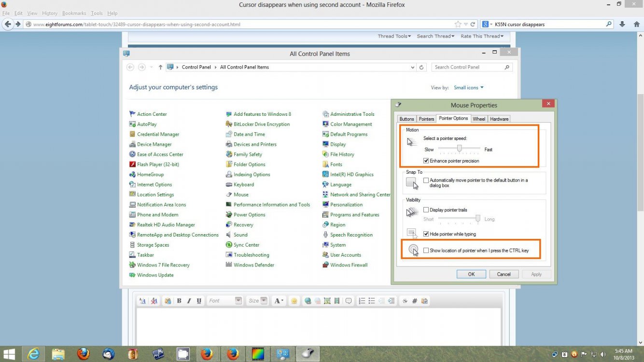Open the Firefox Bookmarks menu
The height and width of the screenshot is (362, 644).
(x=74, y=13)
